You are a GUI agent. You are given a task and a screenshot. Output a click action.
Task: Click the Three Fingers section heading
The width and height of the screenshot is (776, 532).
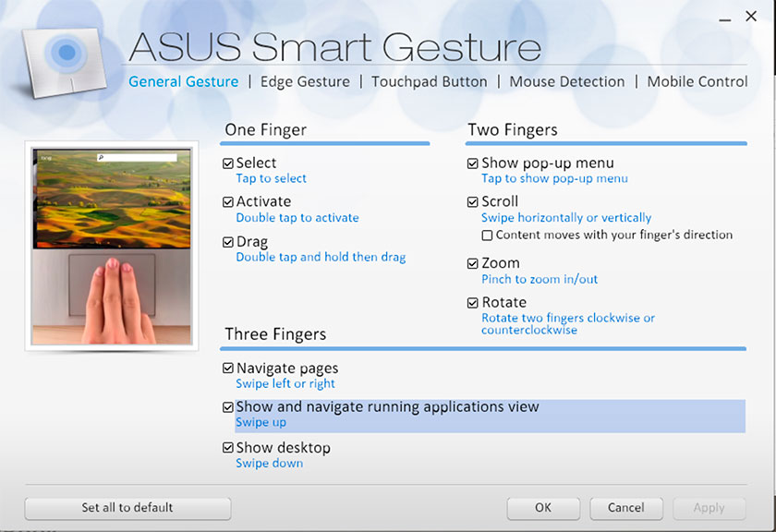(275, 334)
